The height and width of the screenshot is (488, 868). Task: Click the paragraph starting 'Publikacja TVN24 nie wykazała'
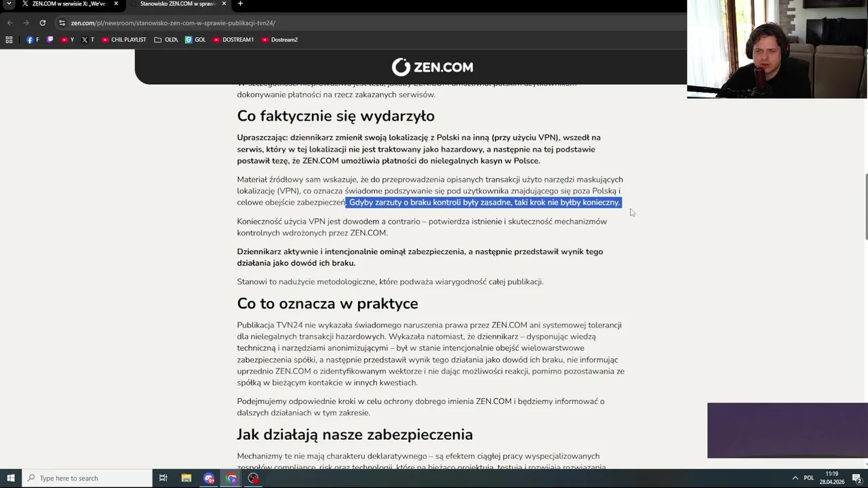click(431, 354)
